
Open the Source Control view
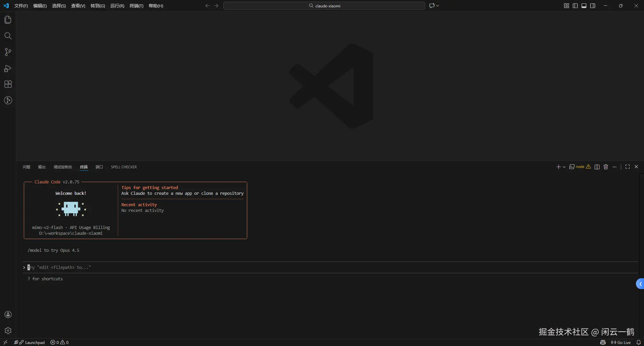click(8, 52)
